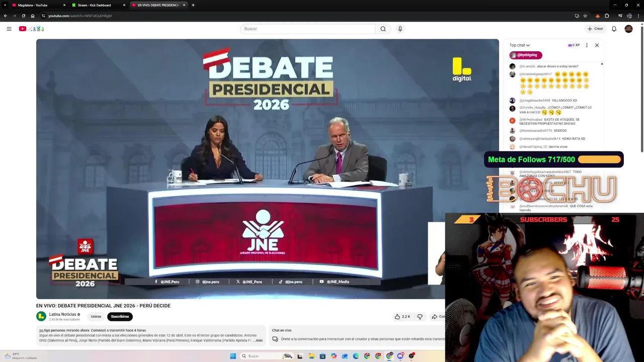
Task: Bookmark this page with star icon
Action: tap(585, 16)
